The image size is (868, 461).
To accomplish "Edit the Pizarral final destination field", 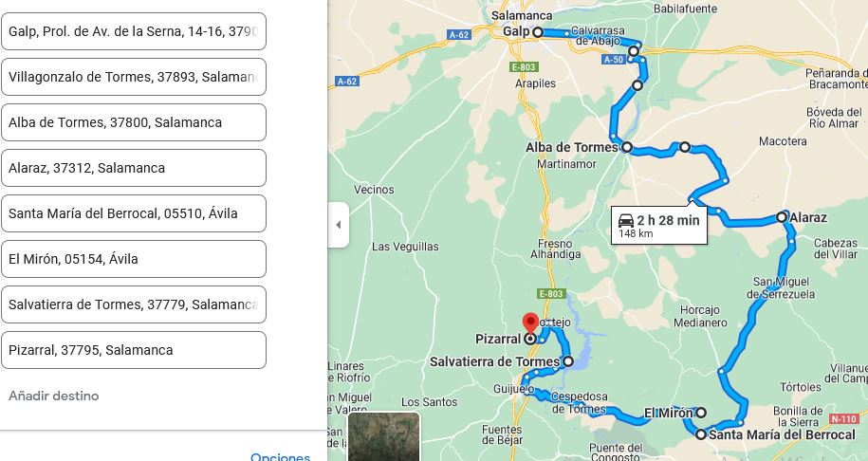I will point(134,350).
